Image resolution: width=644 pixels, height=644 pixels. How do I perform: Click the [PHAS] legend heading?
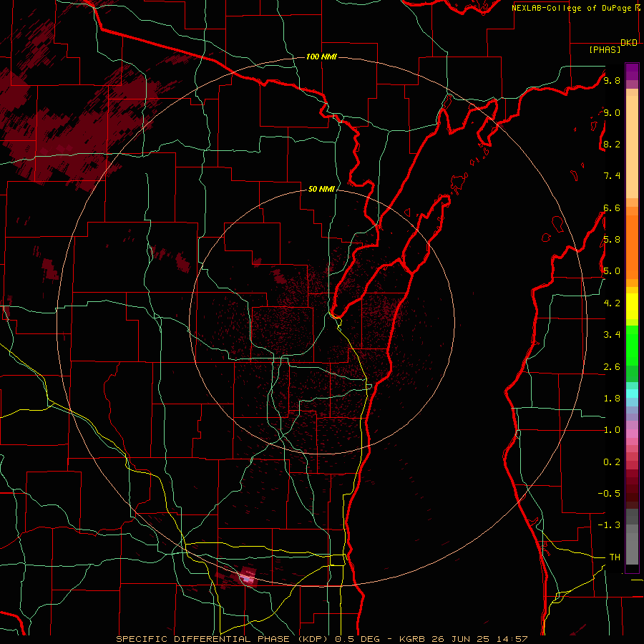[605, 49]
